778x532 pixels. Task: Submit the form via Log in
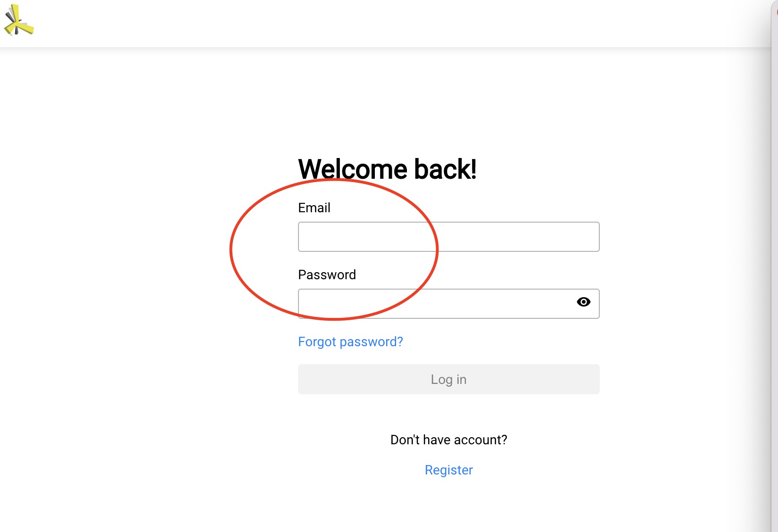tap(448, 379)
